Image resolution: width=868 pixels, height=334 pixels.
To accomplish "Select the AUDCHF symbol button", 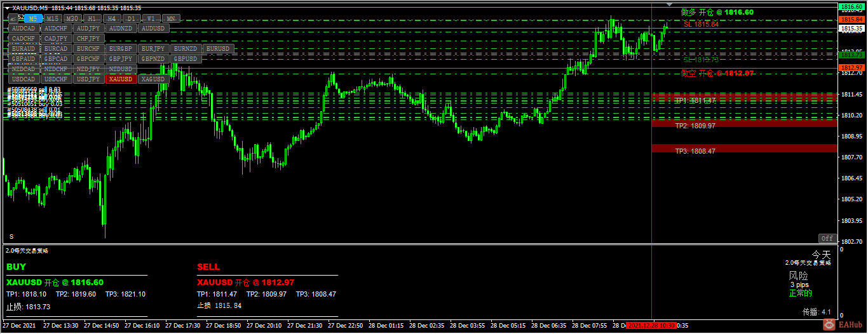I will [x=57, y=29].
